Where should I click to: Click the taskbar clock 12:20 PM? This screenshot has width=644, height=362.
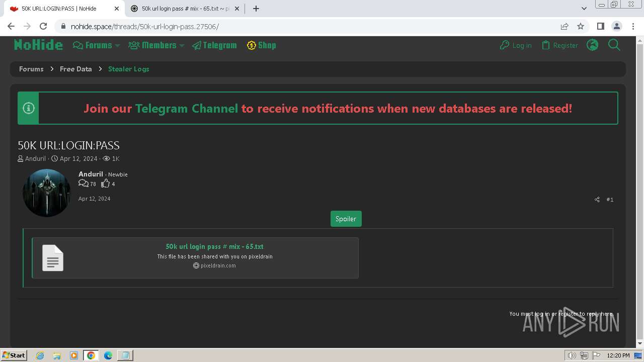[x=618, y=355]
